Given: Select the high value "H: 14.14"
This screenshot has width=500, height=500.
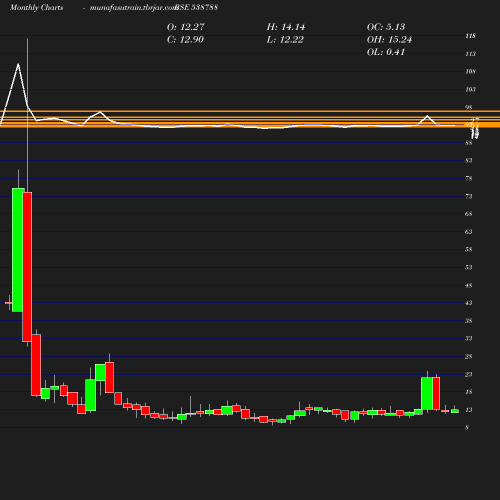Looking at the screenshot, I should (x=286, y=27).
